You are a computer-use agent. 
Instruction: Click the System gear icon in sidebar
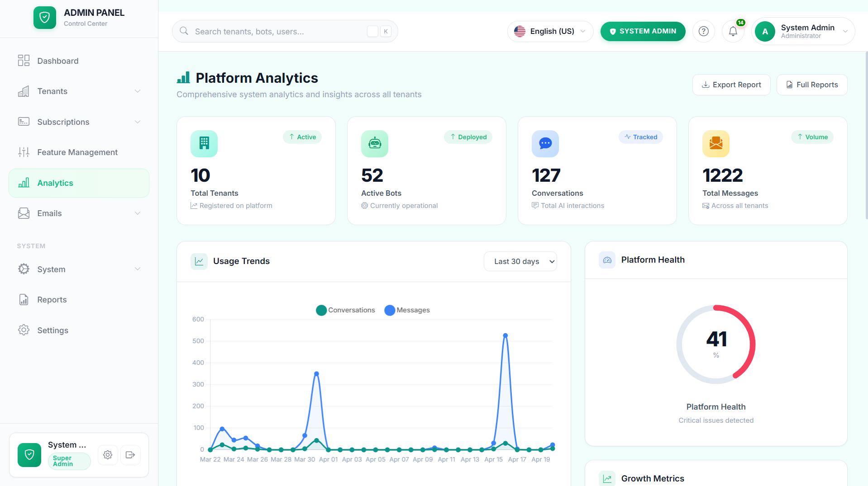(x=24, y=269)
